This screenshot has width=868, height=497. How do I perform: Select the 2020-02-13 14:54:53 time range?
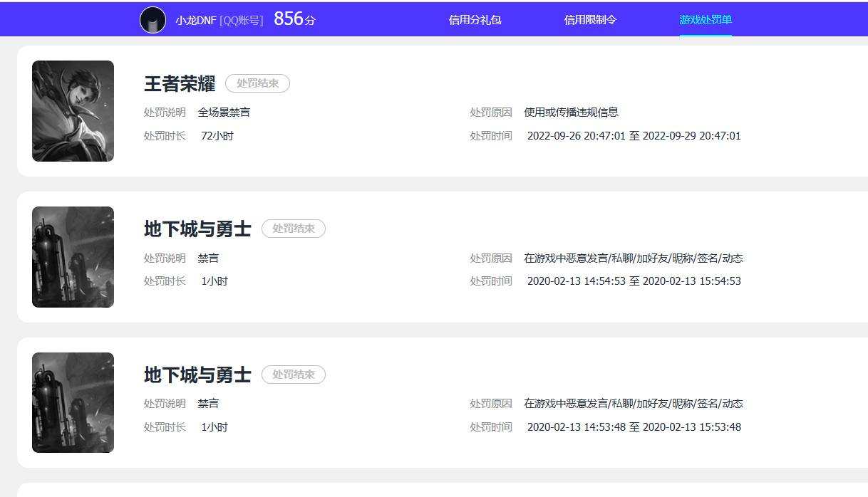point(634,281)
